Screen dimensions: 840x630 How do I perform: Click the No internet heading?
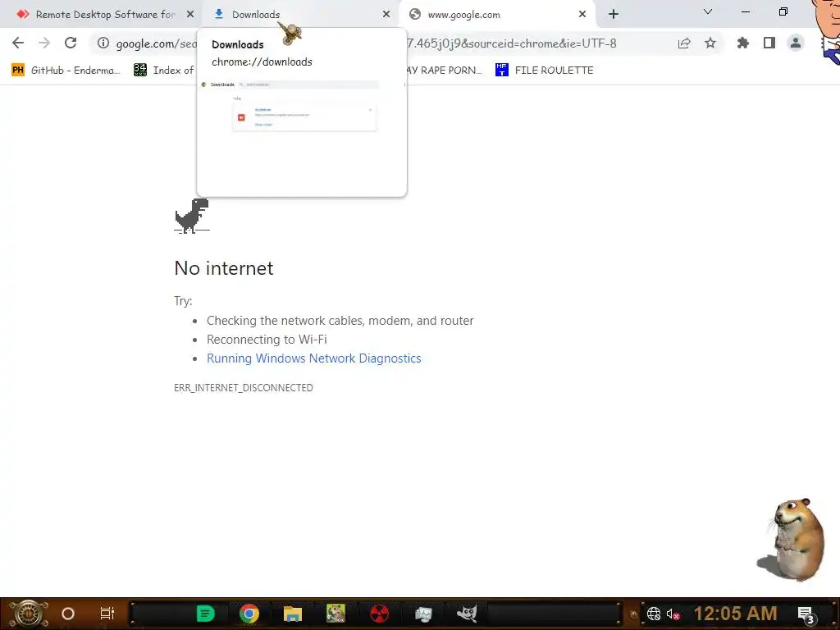[224, 268]
